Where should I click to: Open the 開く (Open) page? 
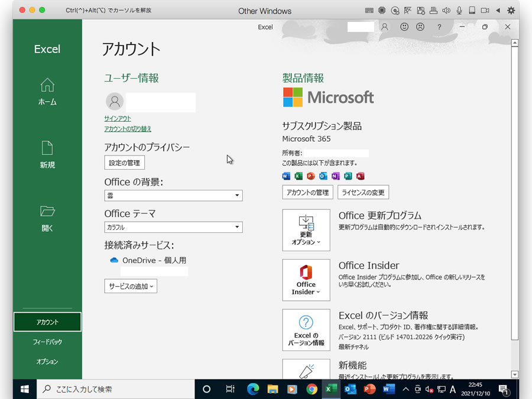[47, 218]
